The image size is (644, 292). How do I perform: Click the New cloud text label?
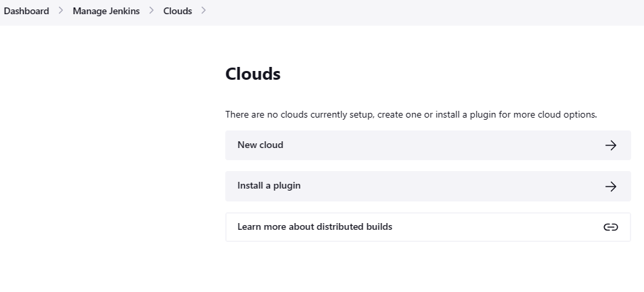pos(260,145)
